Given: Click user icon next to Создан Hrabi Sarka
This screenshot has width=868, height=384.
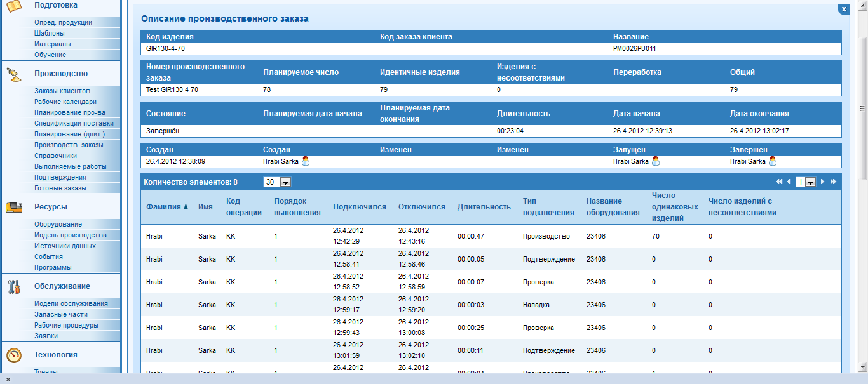Looking at the screenshot, I should click(306, 161).
